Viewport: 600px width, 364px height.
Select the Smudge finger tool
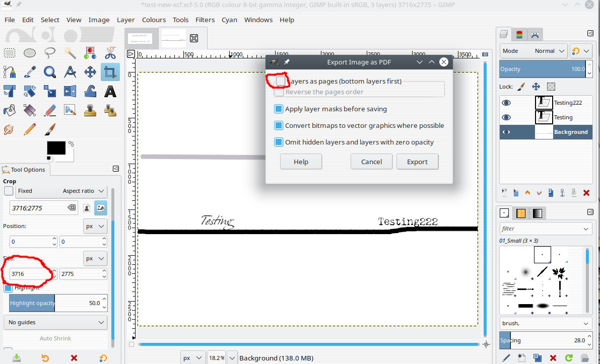coord(9,129)
